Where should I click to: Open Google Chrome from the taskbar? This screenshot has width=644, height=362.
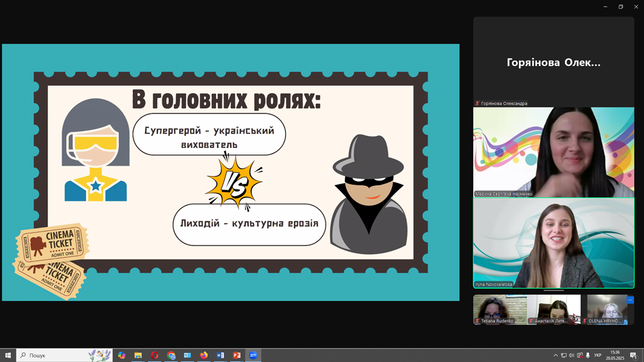pos(171,355)
